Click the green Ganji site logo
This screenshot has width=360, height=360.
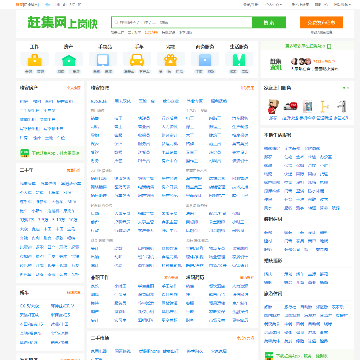point(62,23)
